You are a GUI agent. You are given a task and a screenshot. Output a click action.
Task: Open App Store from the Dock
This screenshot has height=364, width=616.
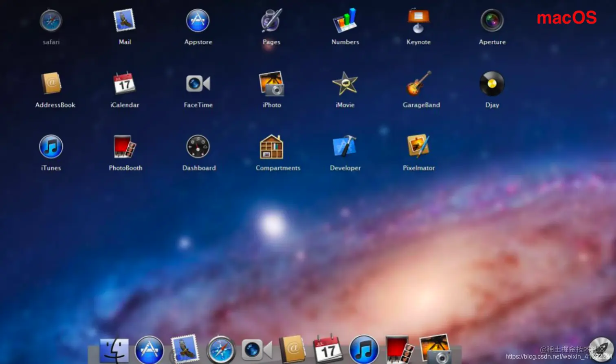[150, 350]
